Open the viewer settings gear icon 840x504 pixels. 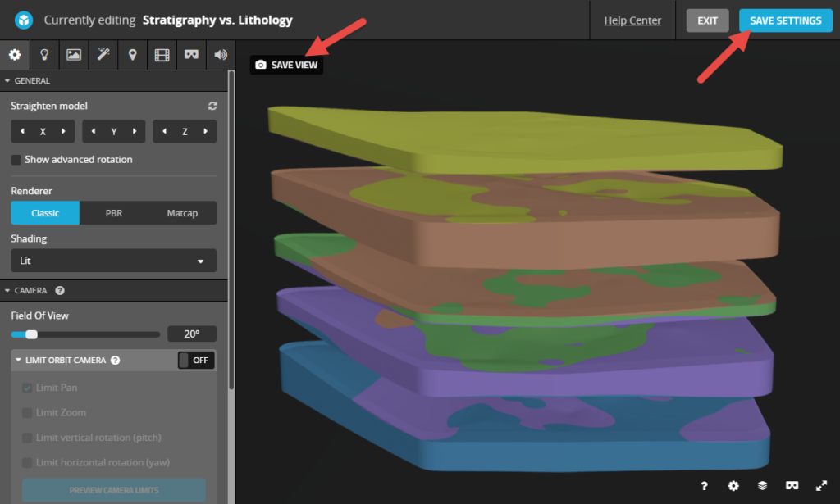point(733,486)
